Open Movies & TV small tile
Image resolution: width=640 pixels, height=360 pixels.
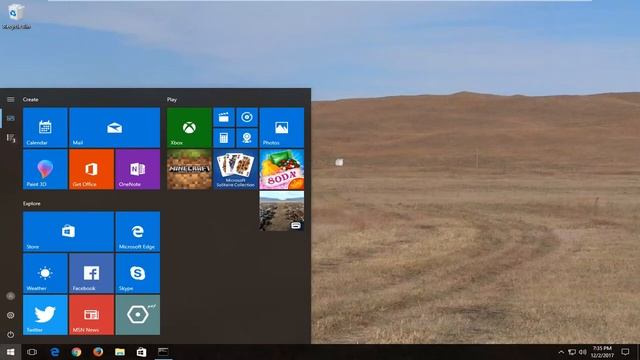tap(224, 117)
